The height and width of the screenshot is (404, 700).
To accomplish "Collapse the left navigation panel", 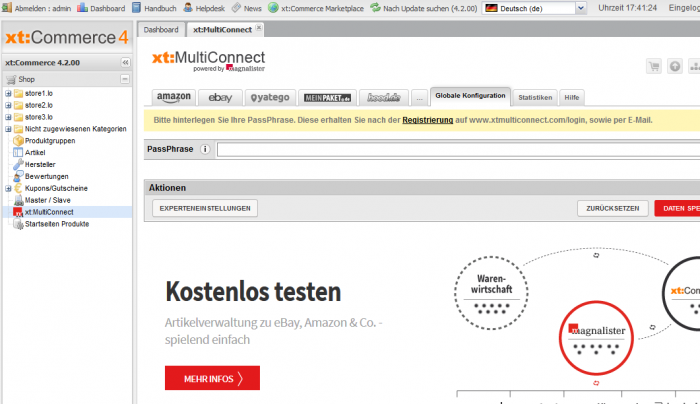I will click(125, 62).
